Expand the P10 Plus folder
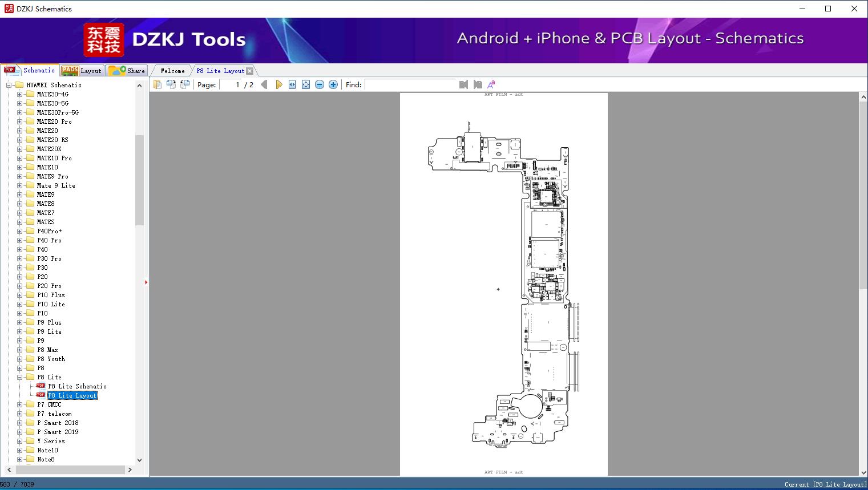This screenshot has height=490, width=868. (x=20, y=295)
